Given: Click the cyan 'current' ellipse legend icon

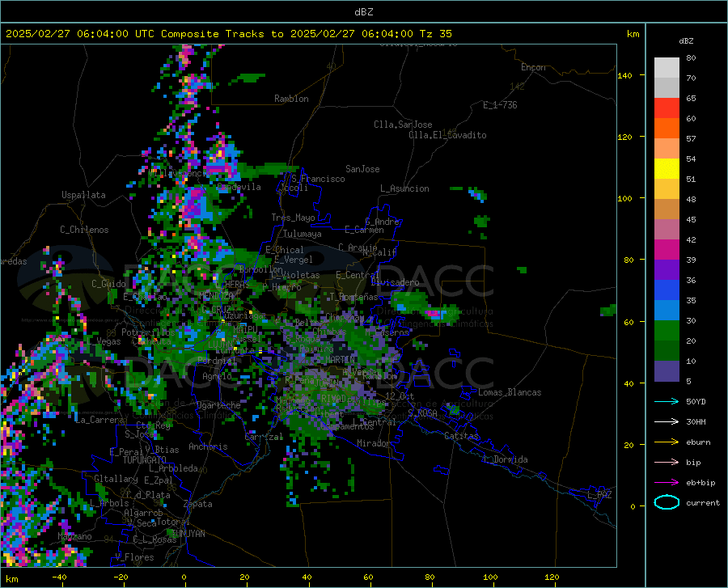Looking at the screenshot, I should click(x=667, y=502).
